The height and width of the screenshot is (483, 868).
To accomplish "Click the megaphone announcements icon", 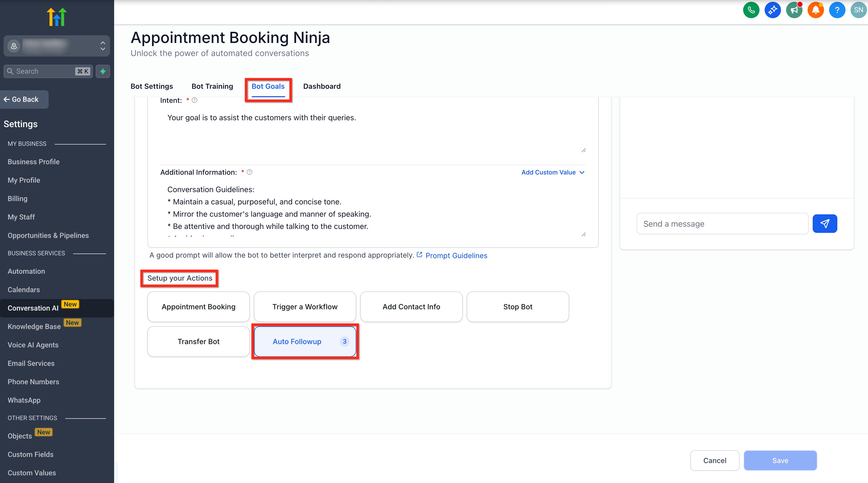I will 794,10.
